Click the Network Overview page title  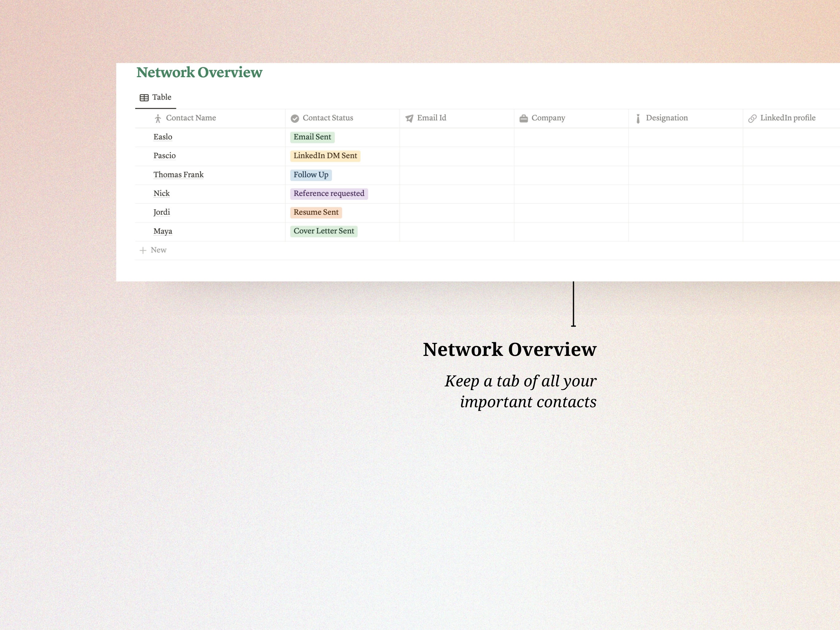tap(199, 72)
